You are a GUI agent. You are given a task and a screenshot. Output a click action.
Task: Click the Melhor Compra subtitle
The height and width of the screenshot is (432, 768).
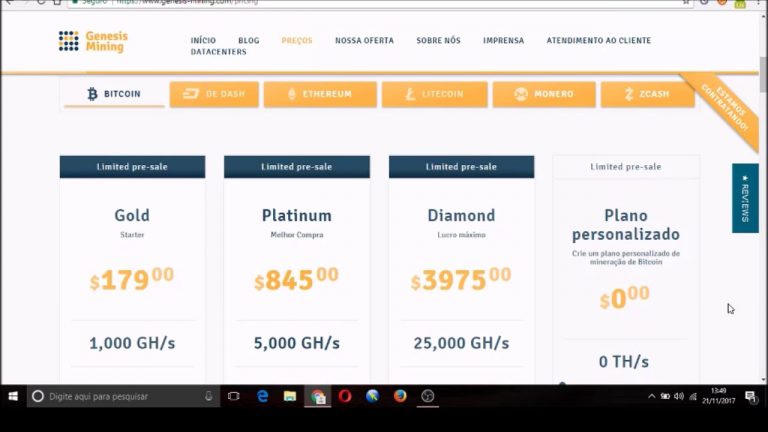coord(297,235)
